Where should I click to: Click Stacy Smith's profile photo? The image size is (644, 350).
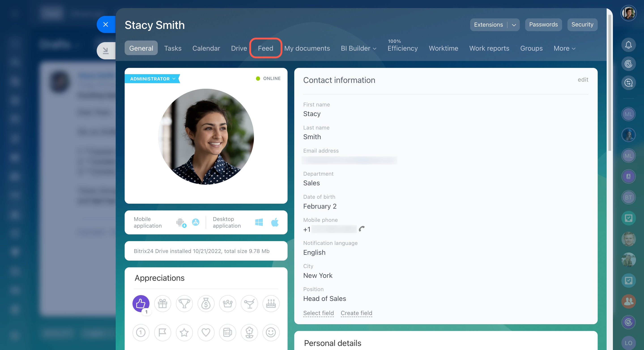point(206,137)
